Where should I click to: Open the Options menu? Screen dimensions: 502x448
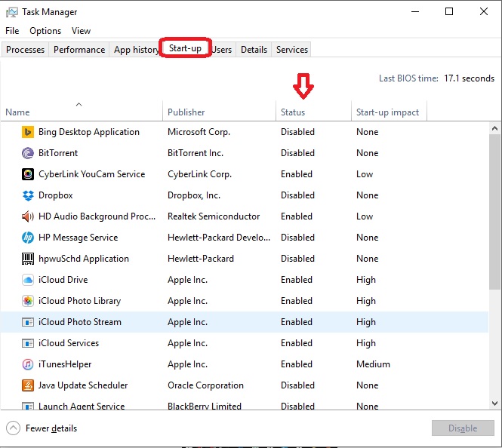click(45, 31)
